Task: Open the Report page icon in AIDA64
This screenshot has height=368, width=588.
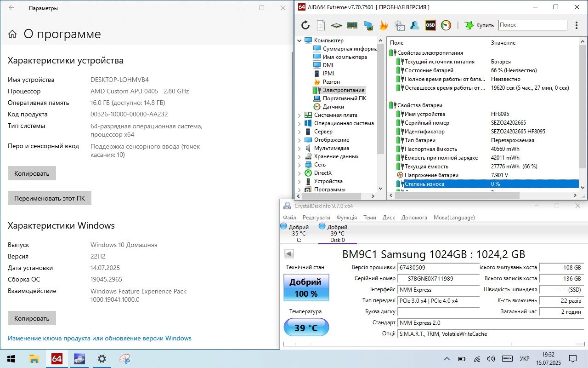Action: click(321, 25)
